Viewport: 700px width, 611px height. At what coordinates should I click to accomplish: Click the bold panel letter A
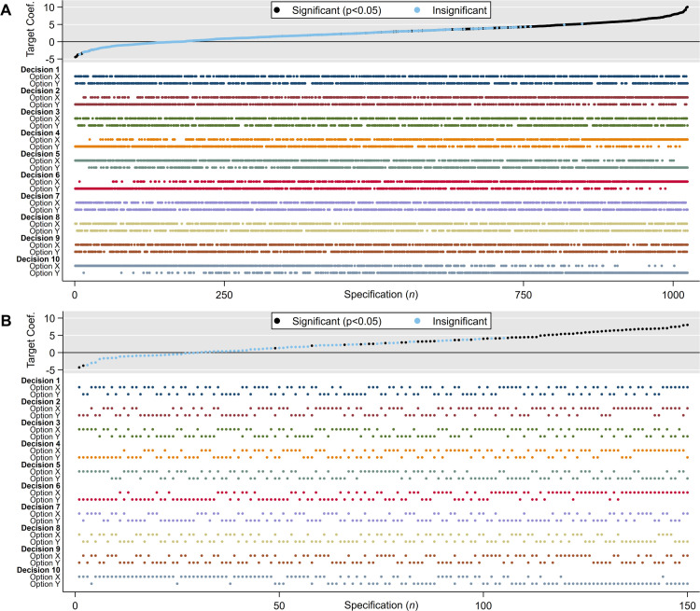coord(6,10)
